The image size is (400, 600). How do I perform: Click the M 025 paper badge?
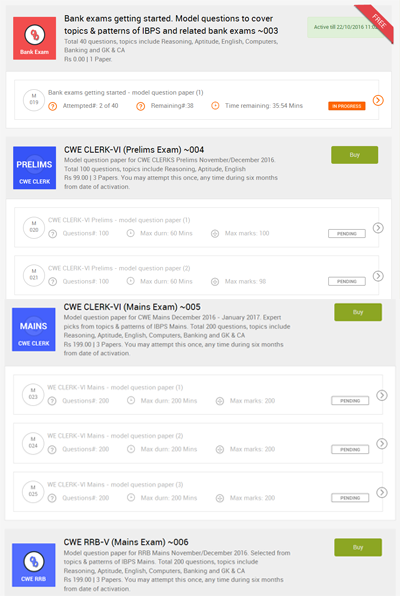[x=33, y=491]
